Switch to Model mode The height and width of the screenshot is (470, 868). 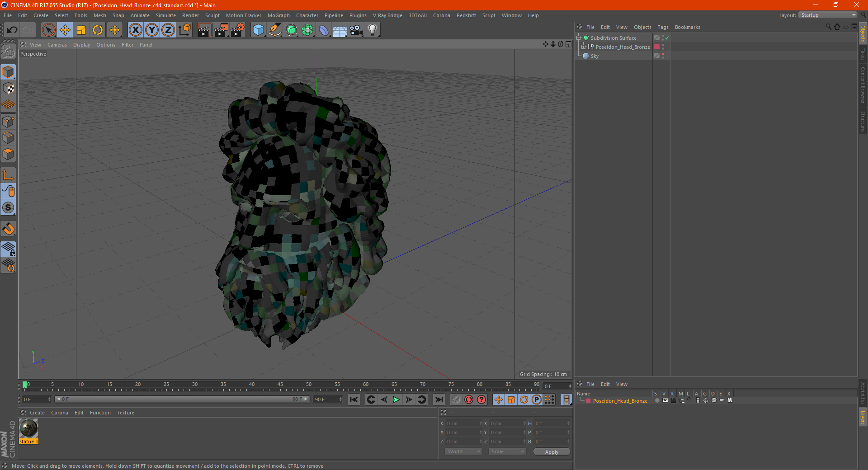[x=8, y=72]
